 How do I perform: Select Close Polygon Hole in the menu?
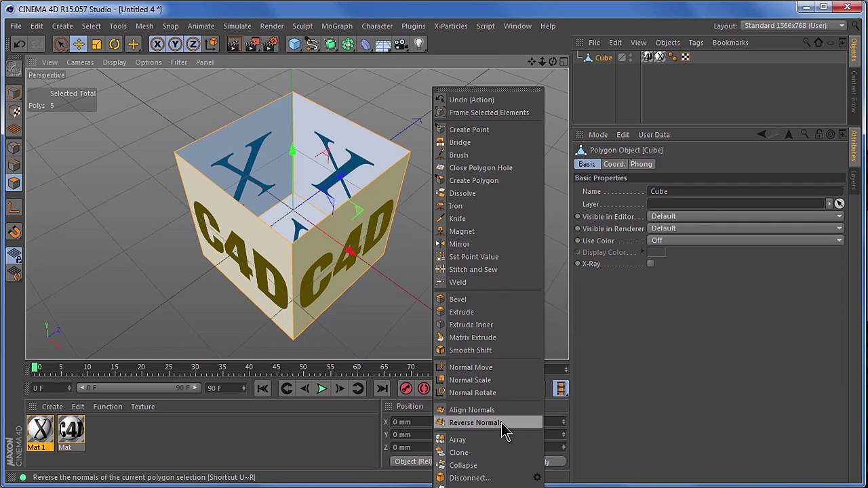coord(488,167)
